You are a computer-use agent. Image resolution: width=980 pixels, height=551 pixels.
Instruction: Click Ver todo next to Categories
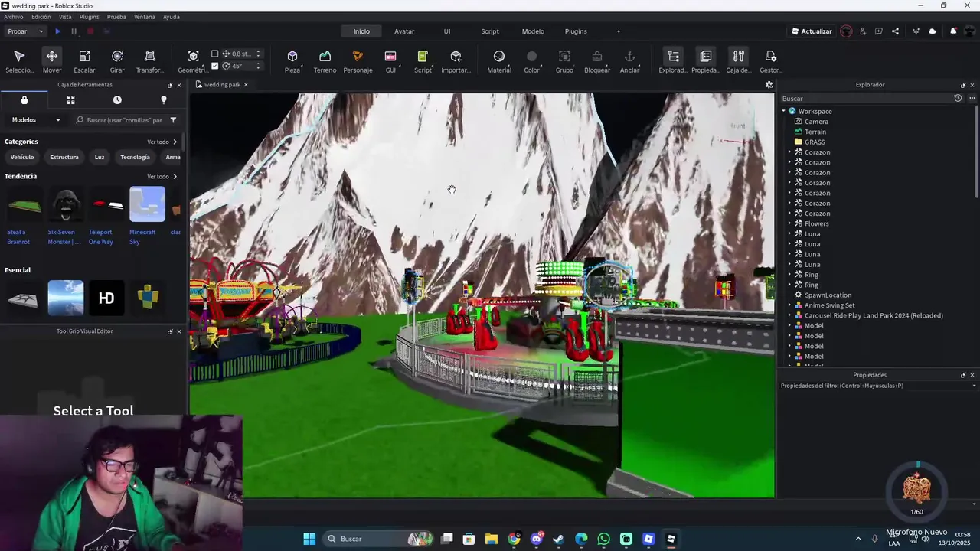coord(162,142)
